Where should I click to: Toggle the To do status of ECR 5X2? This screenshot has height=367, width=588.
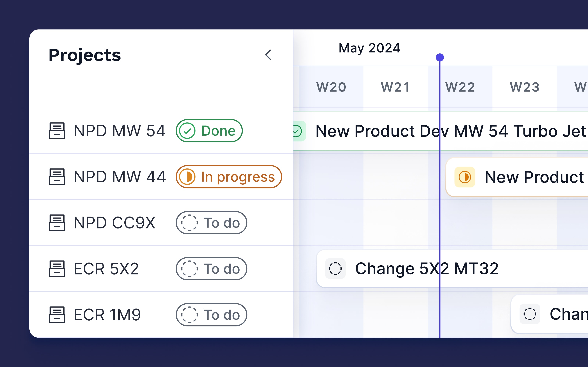[x=211, y=269]
